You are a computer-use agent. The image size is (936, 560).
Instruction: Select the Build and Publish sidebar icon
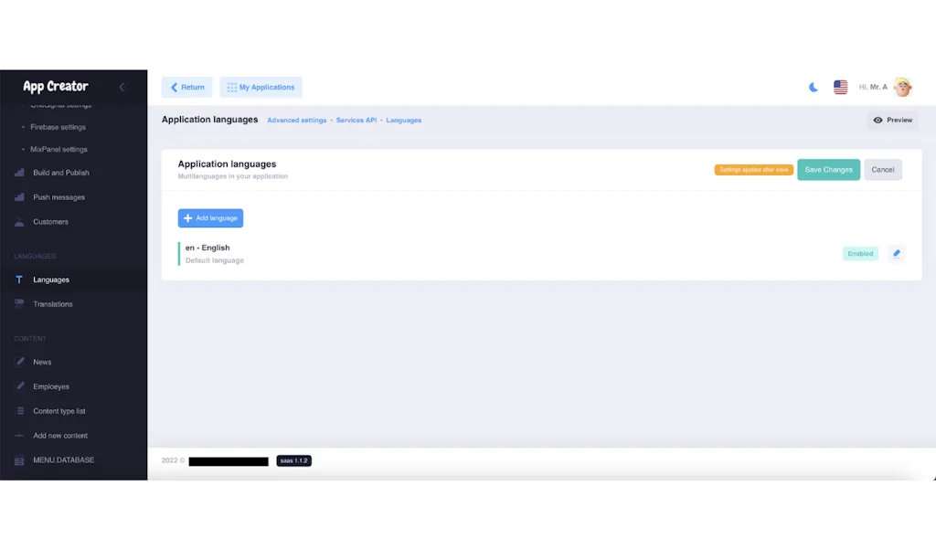click(x=19, y=173)
